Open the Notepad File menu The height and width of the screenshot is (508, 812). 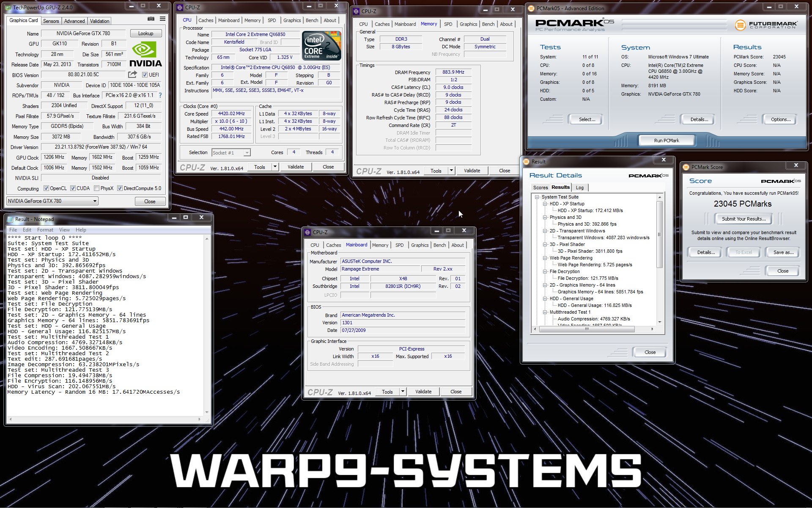pos(13,230)
